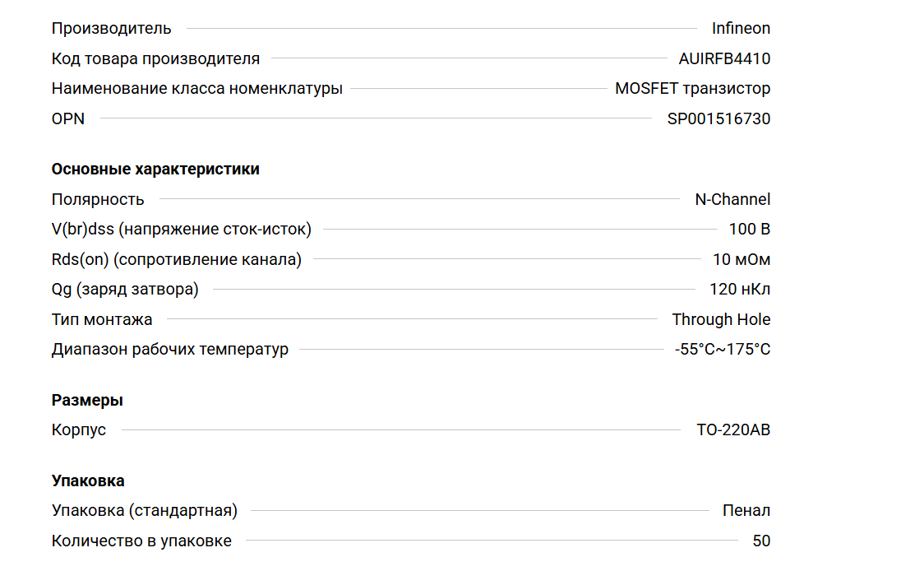Click the N-Channel polarity value
924x571 pixels.
pos(732,199)
